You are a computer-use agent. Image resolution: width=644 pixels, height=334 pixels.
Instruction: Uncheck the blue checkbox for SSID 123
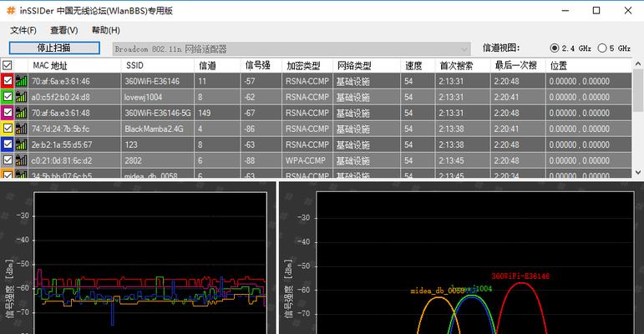click(8, 144)
